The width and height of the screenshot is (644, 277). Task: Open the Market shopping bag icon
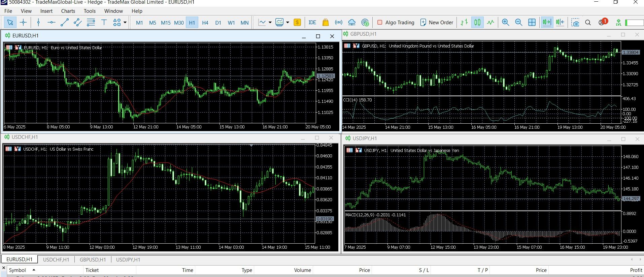click(x=326, y=23)
